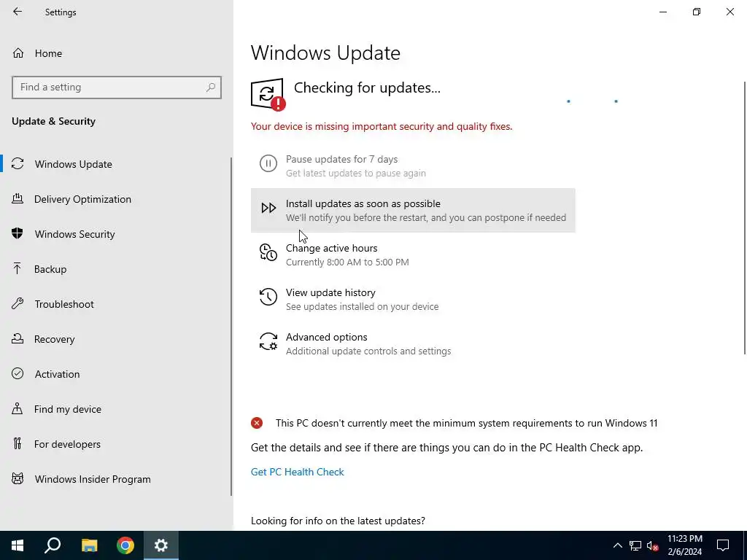This screenshot has height=560, width=747.
Task: Launch Google Chrome from taskbar
Action: [x=125, y=545]
